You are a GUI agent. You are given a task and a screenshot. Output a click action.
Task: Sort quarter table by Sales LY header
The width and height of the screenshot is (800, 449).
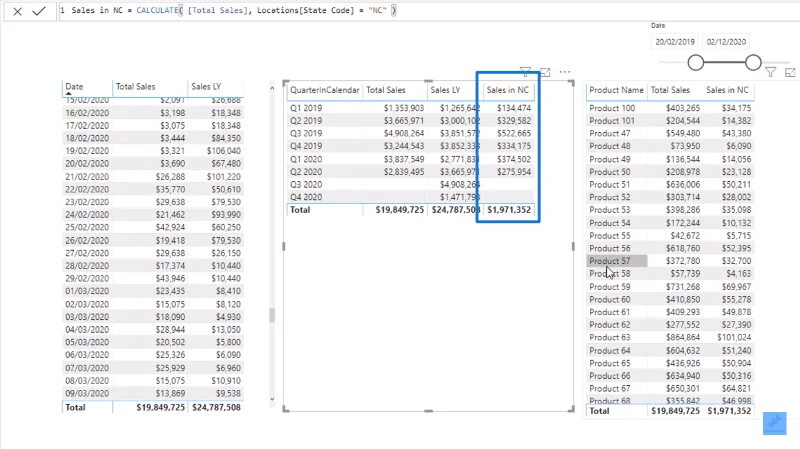tap(445, 90)
